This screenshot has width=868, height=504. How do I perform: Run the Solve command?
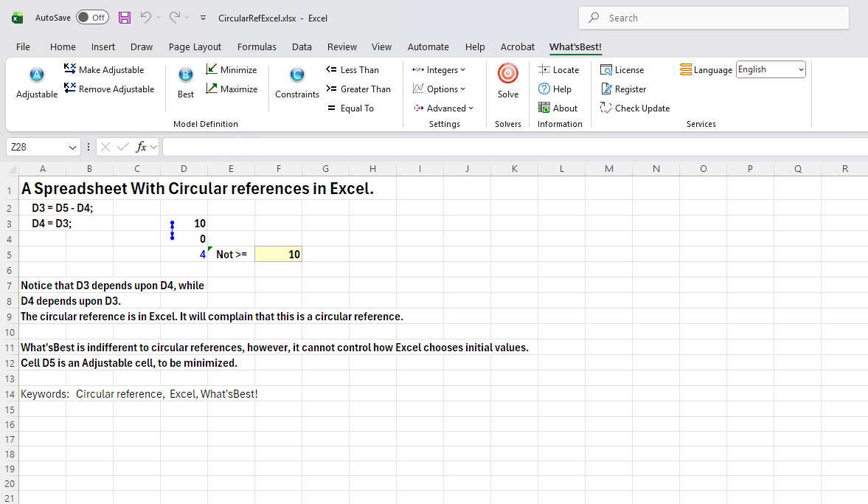507,74
